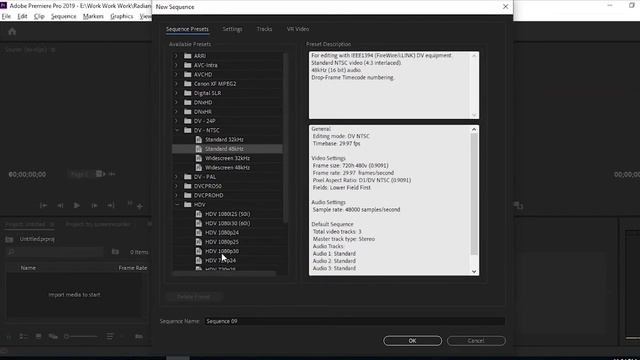Switch Project panel to icon view
Viewport: 640px width, 360px height.
(x=38, y=336)
